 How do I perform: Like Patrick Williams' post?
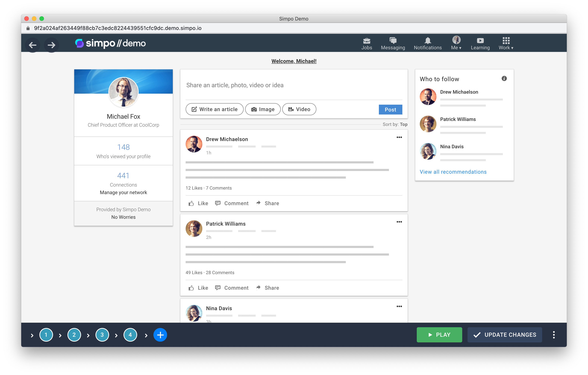(x=198, y=288)
